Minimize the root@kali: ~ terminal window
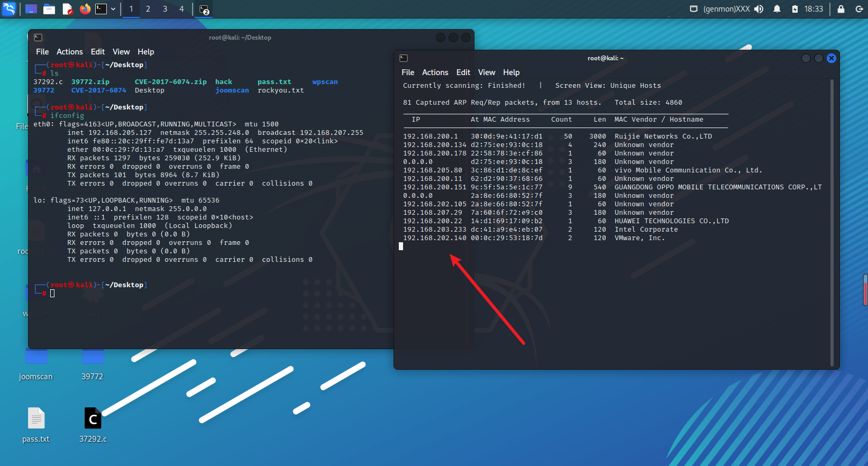 click(806, 58)
